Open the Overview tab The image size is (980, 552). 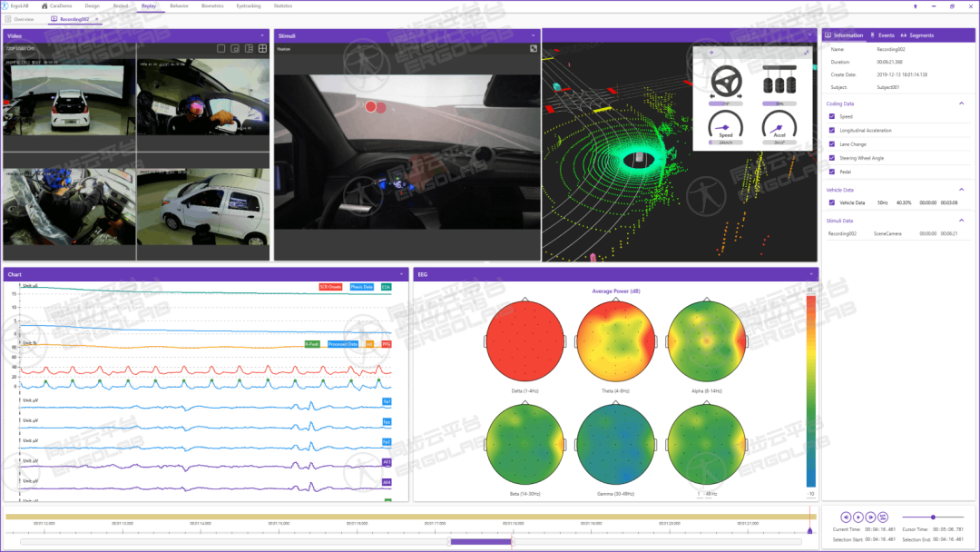[x=24, y=19]
